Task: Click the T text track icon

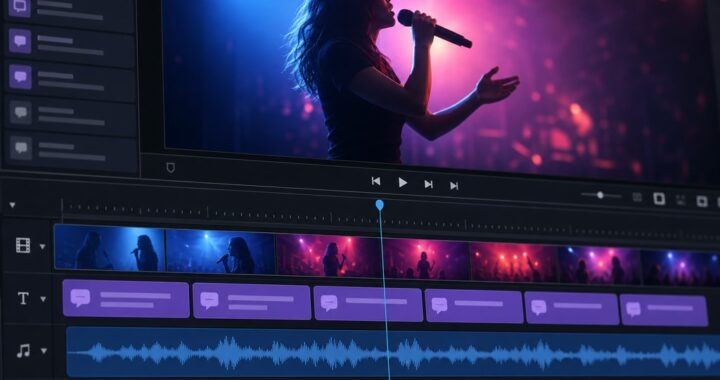Action: tap(23, 298)
